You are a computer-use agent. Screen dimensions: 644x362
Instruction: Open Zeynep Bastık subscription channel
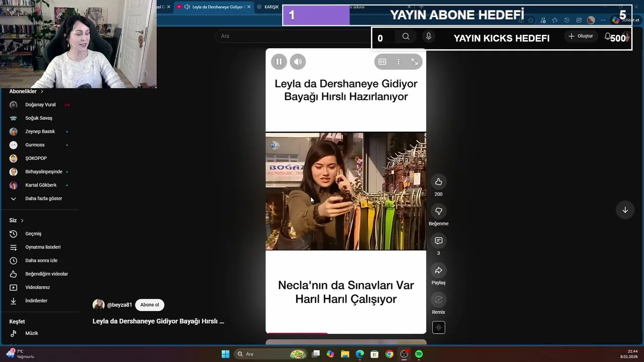click(x=40, y=131)
